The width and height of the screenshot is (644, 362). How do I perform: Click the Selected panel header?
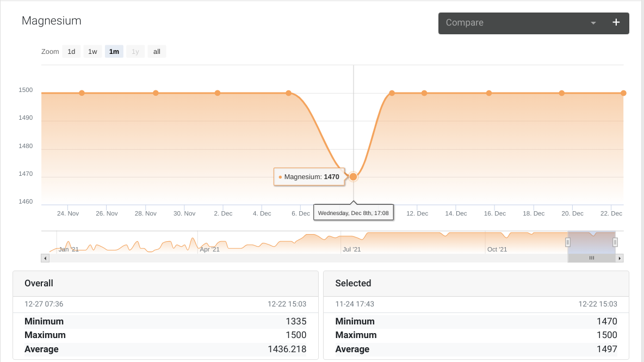(476, 284)
